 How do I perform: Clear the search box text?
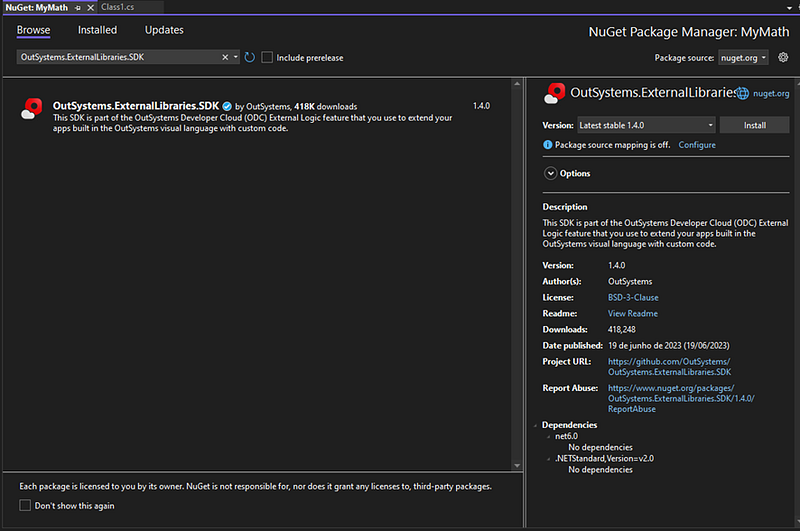coord(225,57)
